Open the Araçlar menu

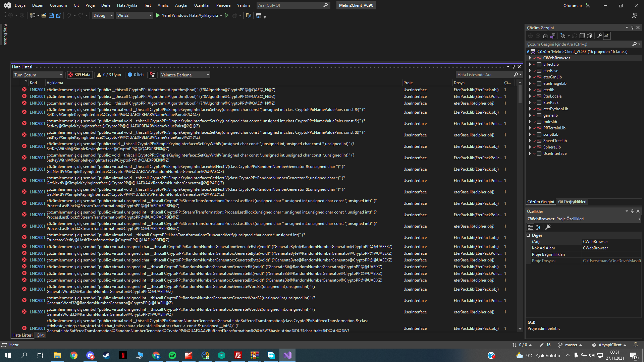click(x=181, y=5)
